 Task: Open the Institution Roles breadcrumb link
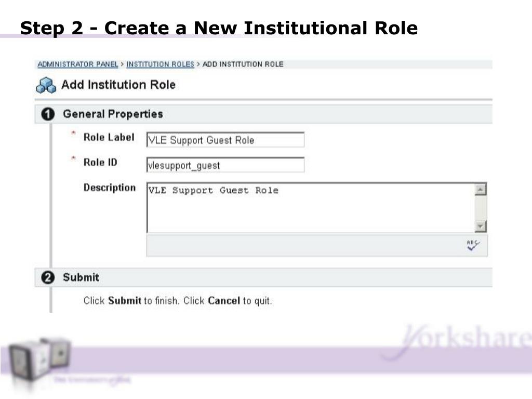pos(160,64)
